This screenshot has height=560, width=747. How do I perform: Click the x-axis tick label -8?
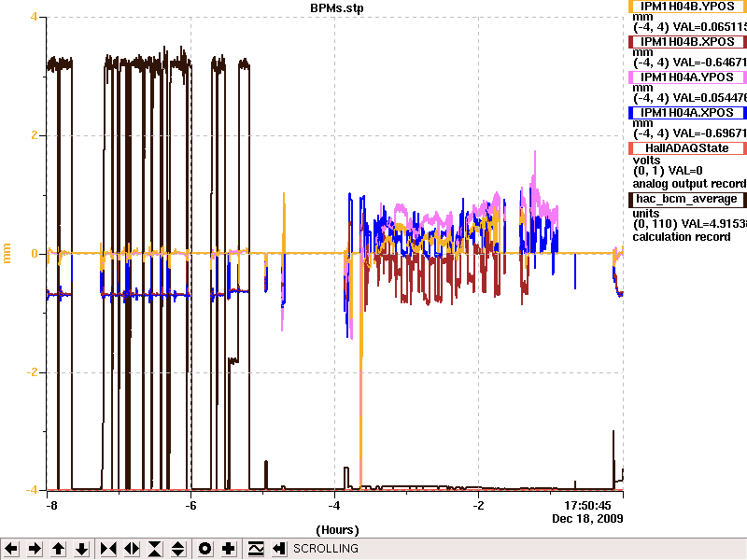pyautogui.click(x=51, y=506)
